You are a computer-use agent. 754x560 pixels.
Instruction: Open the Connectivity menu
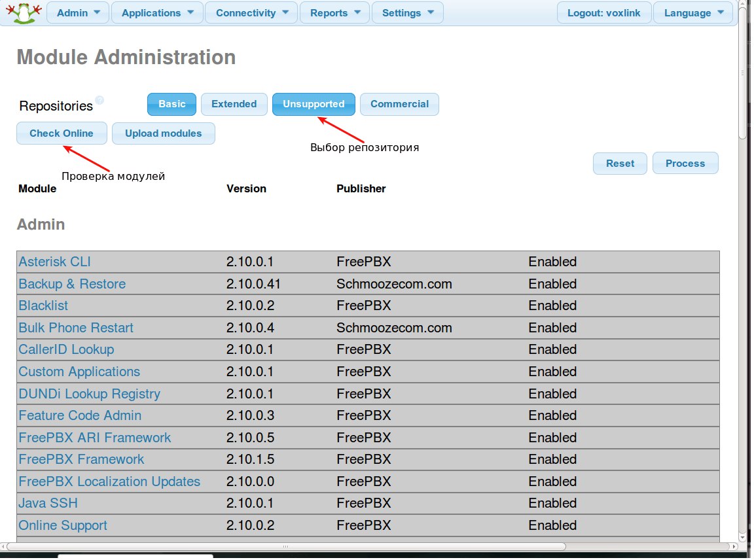click(x=252, y=13)
